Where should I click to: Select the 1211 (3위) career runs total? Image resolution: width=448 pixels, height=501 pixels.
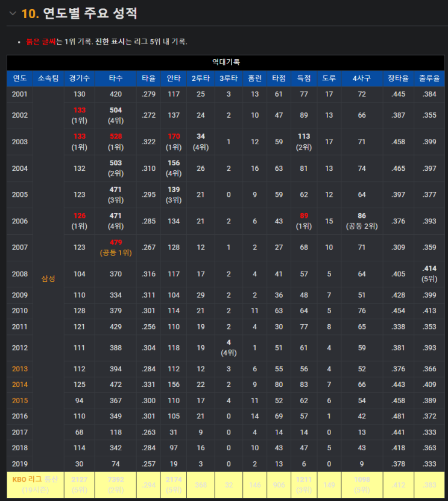pos(304,485)
